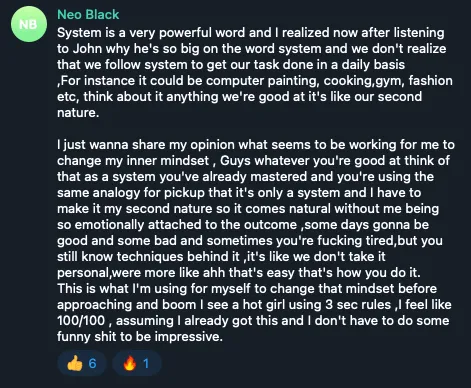This screenshot has width=471, height=388.
Task: Click the thumbs-up emoji icon
Action: pyautogui.click(x=75, y=363)
